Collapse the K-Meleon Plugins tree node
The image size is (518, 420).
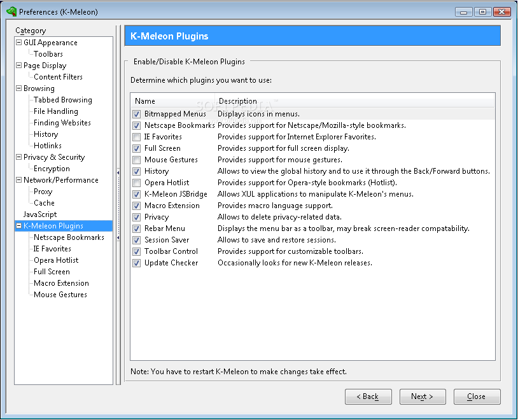19,226
